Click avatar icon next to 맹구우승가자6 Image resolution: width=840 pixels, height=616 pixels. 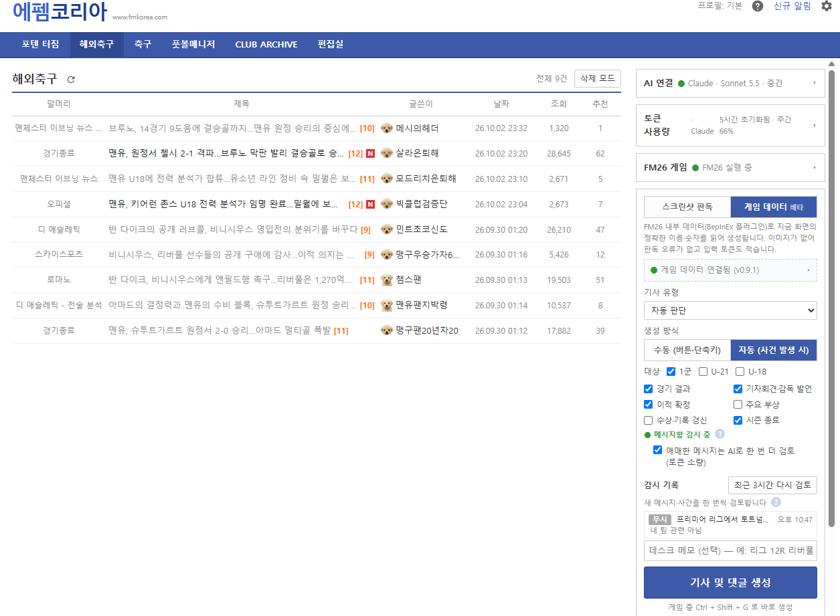click(387, 255)
